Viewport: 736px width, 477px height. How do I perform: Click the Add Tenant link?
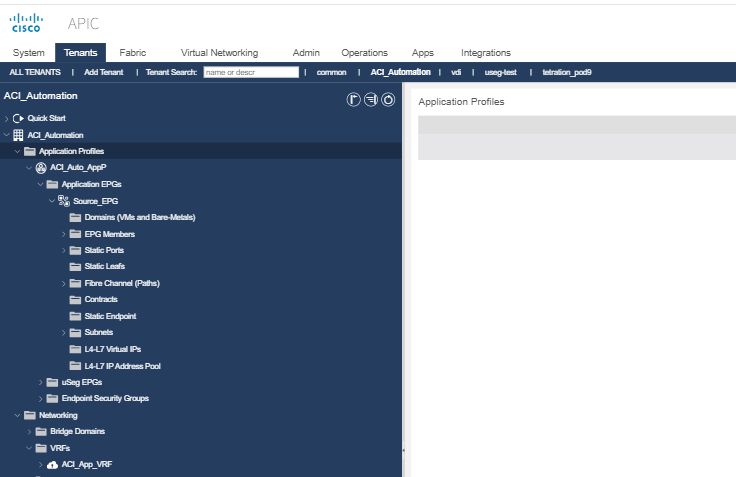[104, 72]
